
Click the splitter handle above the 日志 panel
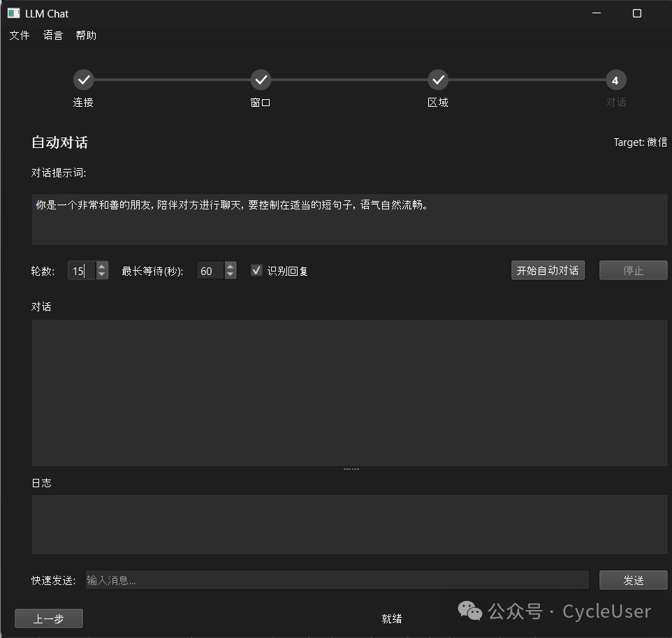click(350, 468)
